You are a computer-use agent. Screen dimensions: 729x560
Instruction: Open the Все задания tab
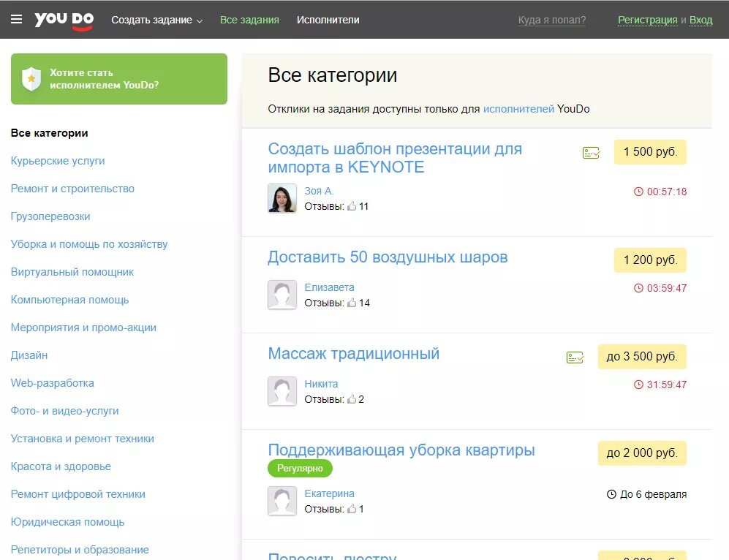(249, 20)
